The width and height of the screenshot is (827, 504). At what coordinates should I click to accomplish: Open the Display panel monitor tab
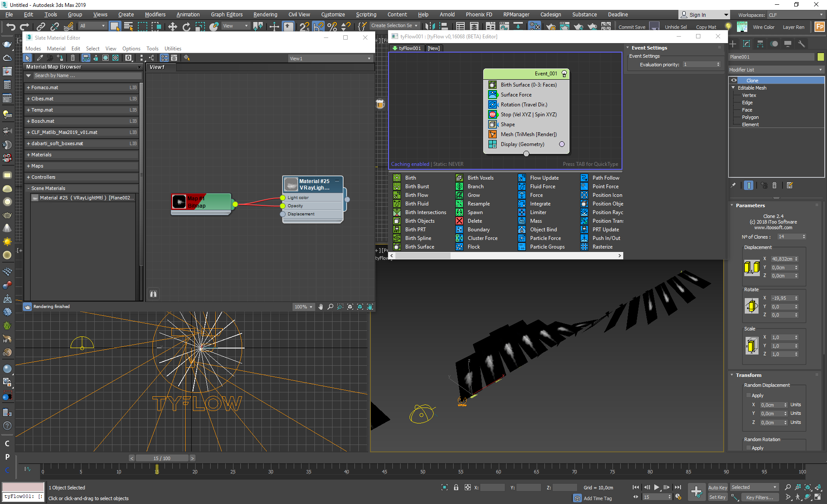click(x=788, y=44)
